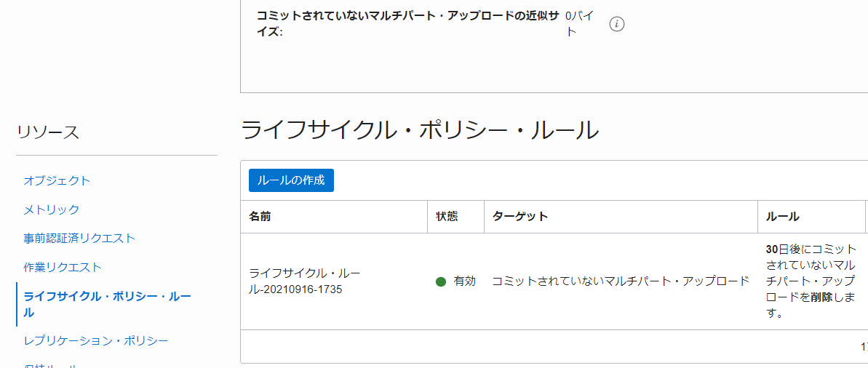The width and height of the screenshot is (868, 368).
Task: Click the ルール column header
Action: (x=782, y=217)
